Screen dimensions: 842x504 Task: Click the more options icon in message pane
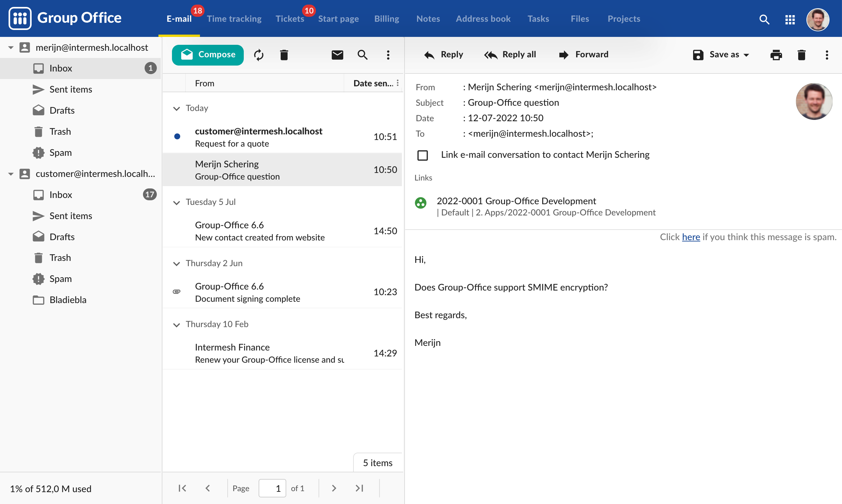(x=827, y=55)
